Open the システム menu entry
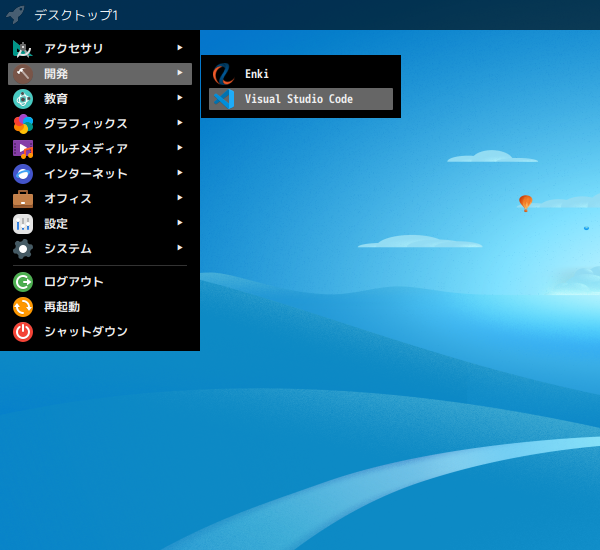This screenshot has height=550, width=600. (100, 249)
